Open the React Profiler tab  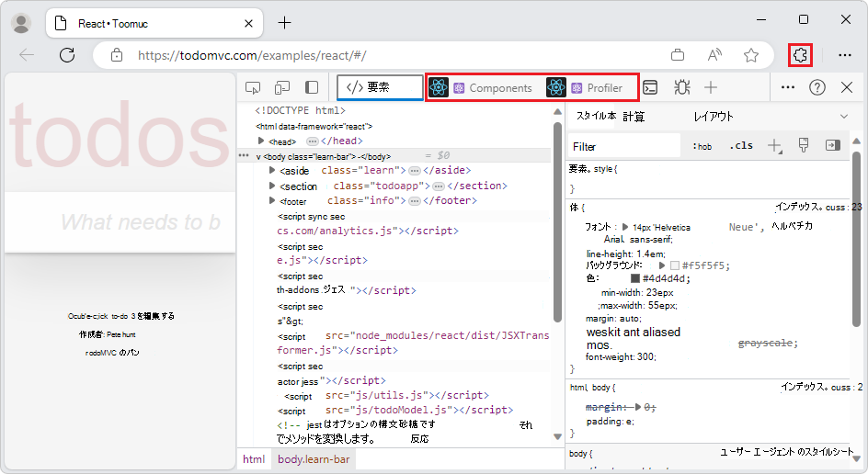(x=587, y=87)
